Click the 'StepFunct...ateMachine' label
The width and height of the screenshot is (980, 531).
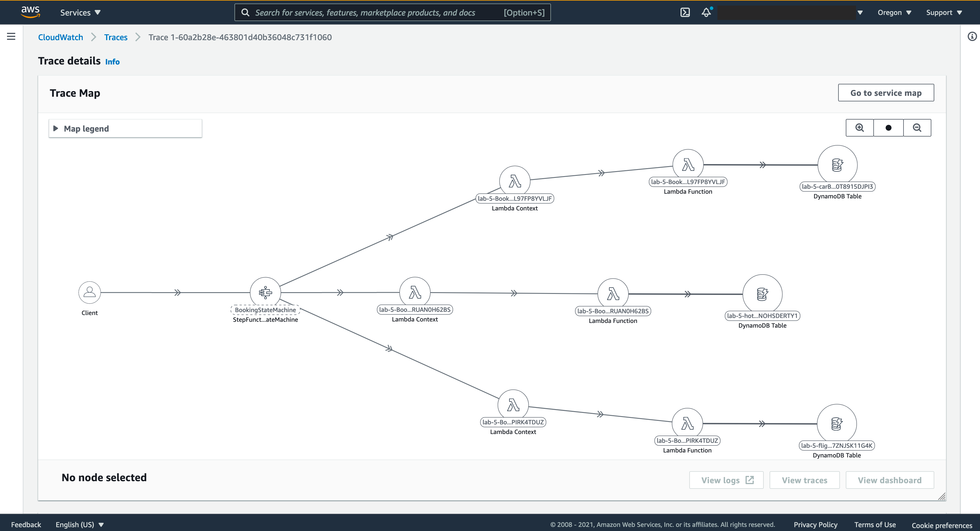coord(265,319)
